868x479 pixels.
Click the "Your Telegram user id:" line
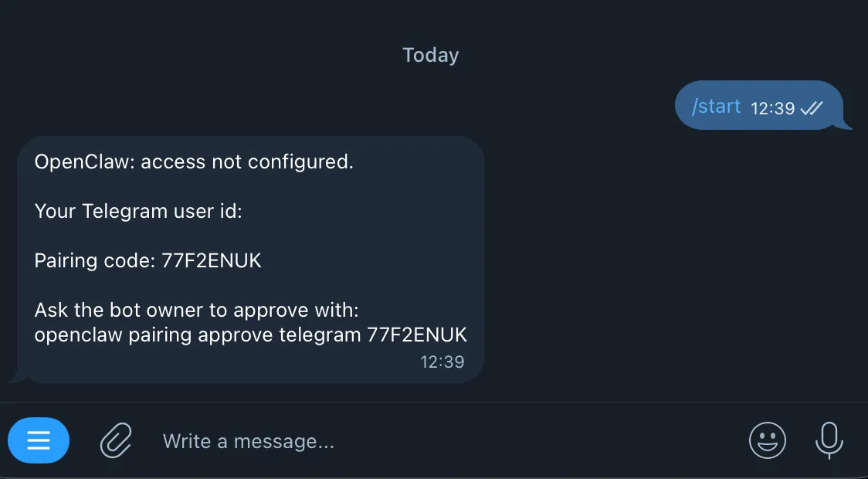pos(138,211)
